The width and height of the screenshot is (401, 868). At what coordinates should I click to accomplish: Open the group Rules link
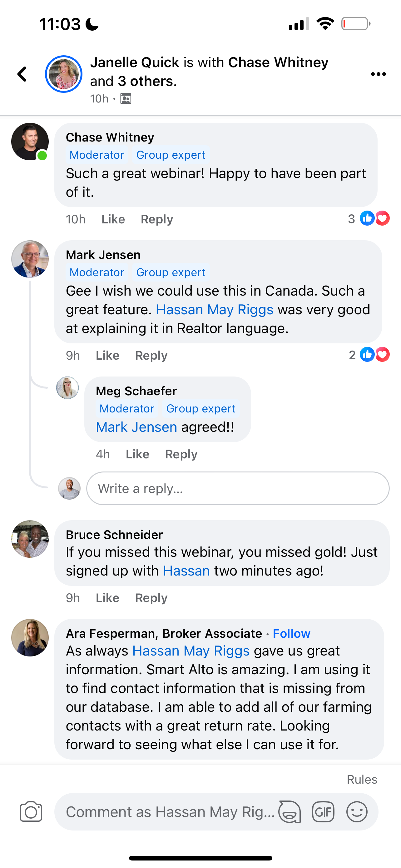click(x=362, y=779)
